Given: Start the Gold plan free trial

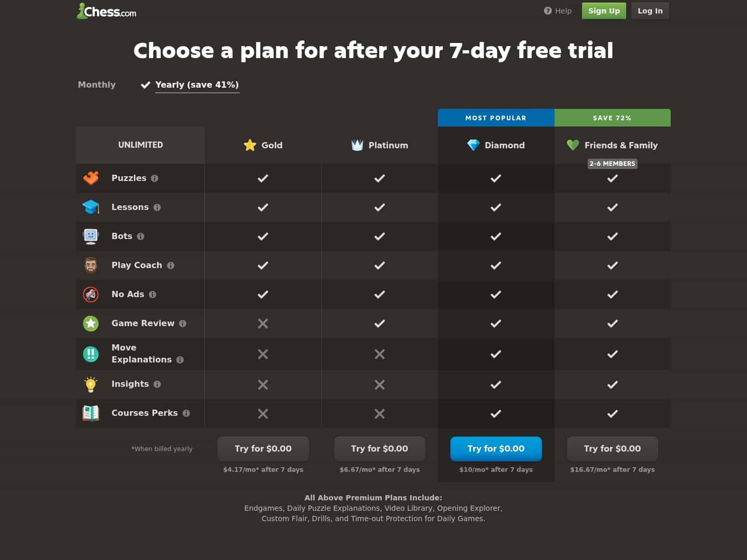Looking at the screenshot, I should tap(263, 449).
